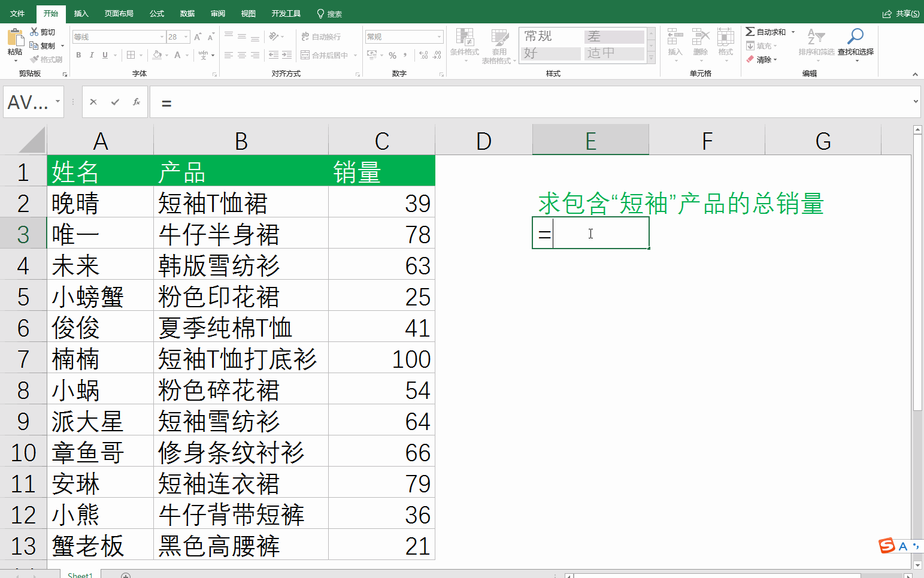The image size is (924, 578).
Task: Click the comma style icon
Action: [405, 55]
